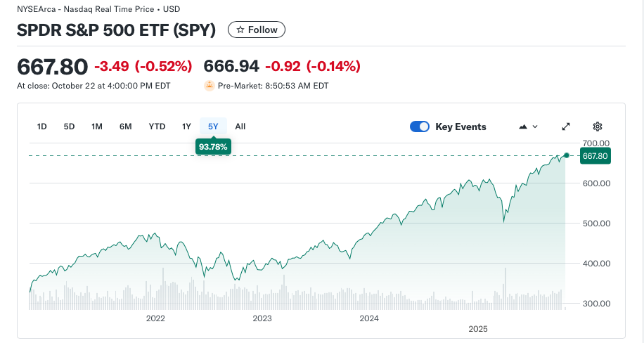Click the green 93.78% return badge
The image size is (644, 343).
[213, 146]
